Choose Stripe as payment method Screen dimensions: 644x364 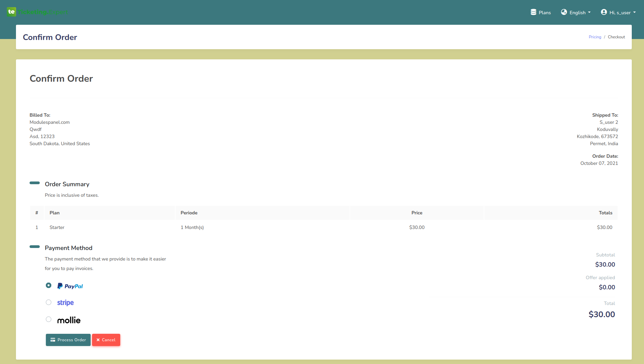[49, 302]
